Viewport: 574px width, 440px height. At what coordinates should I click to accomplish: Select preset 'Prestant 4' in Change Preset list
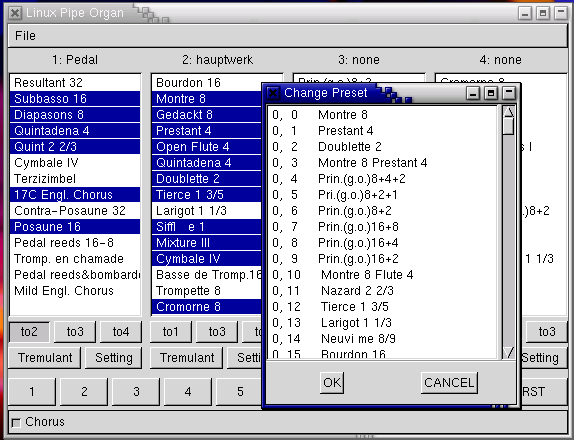[383, 131]
